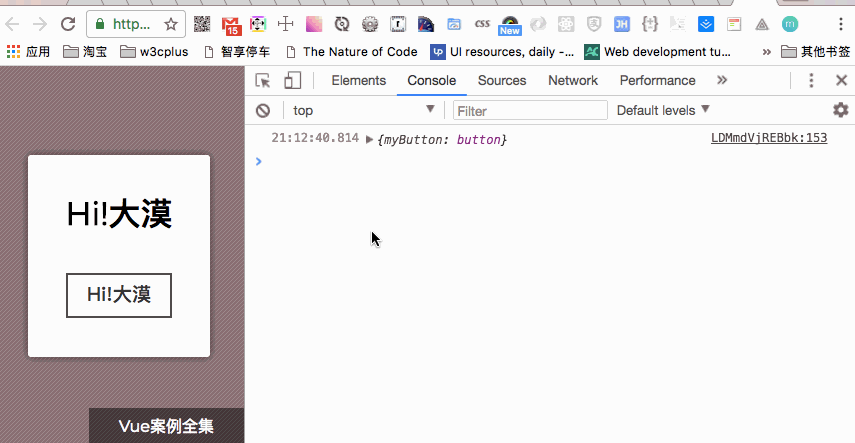Open the gear-shaped extension icon
The height and width of the screenshot is (443, 855).
(x=370, y=24)
